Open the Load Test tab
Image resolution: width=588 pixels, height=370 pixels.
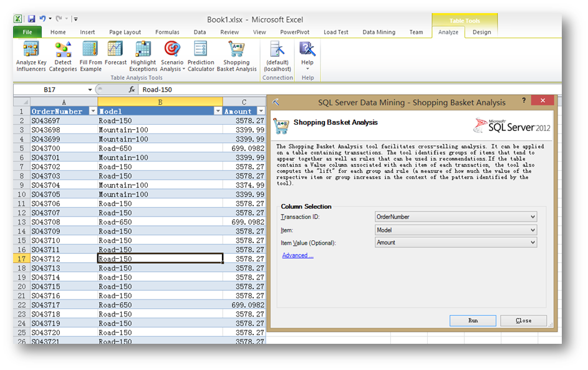336,32
